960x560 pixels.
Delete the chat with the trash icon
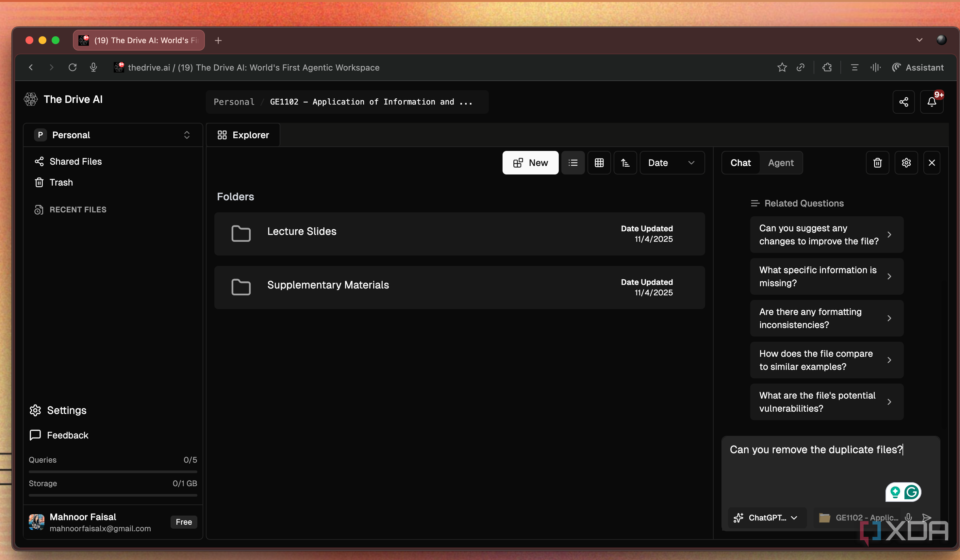tap(877, 163)
